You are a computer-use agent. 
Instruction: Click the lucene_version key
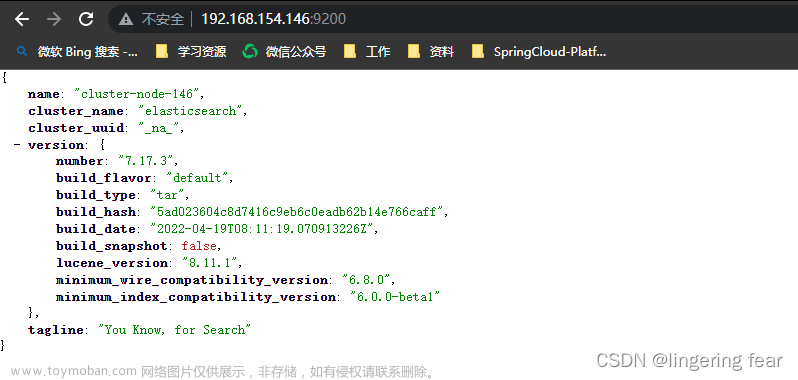111,263
